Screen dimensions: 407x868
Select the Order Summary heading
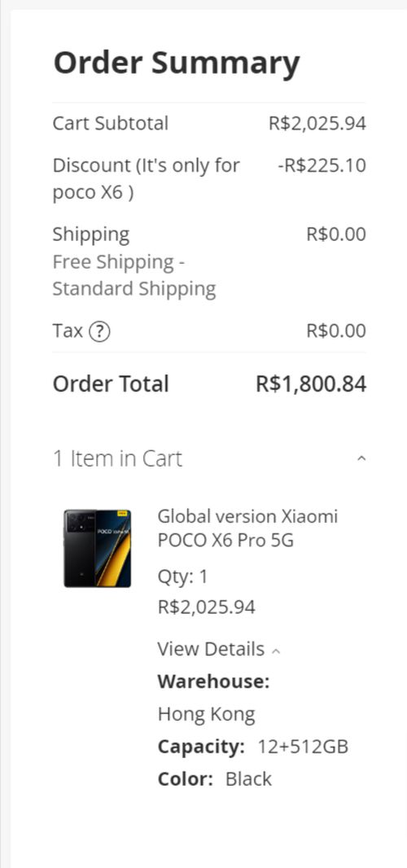pyautogui.click(x=177, y=64)
